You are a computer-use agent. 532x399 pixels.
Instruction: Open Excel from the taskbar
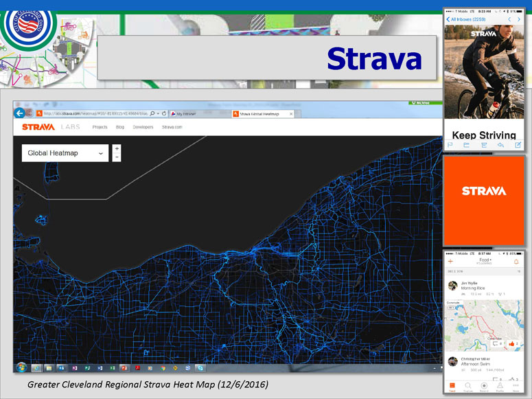(x=113, y=368)
